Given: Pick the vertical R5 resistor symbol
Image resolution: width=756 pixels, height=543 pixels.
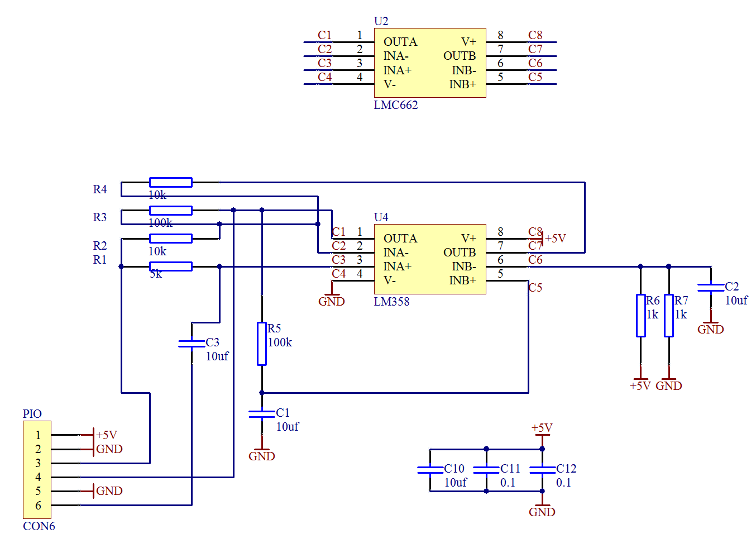Looking at the screenshot, I should (262, 344).
